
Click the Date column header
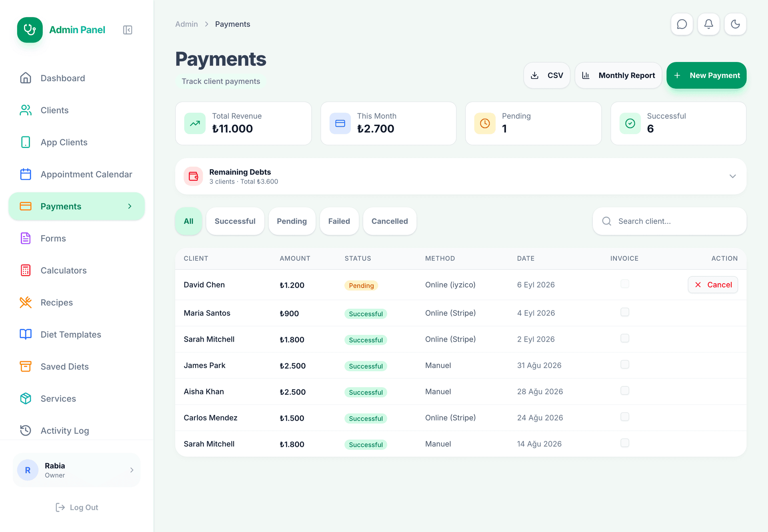pos(526,258)
